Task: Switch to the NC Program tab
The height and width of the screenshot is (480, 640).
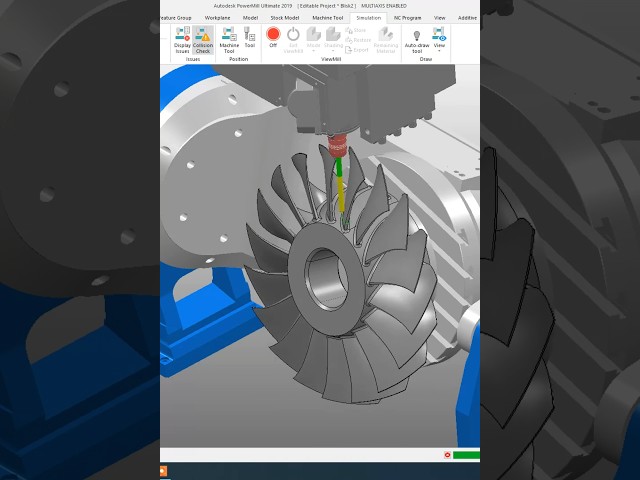Action: (x=407, y=18)
